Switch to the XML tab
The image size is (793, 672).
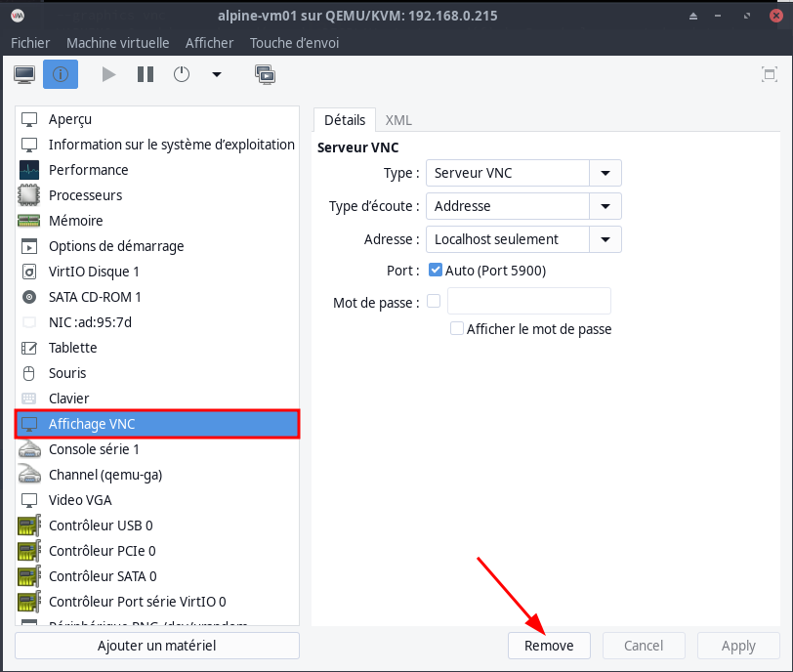[x=398, y=120]
